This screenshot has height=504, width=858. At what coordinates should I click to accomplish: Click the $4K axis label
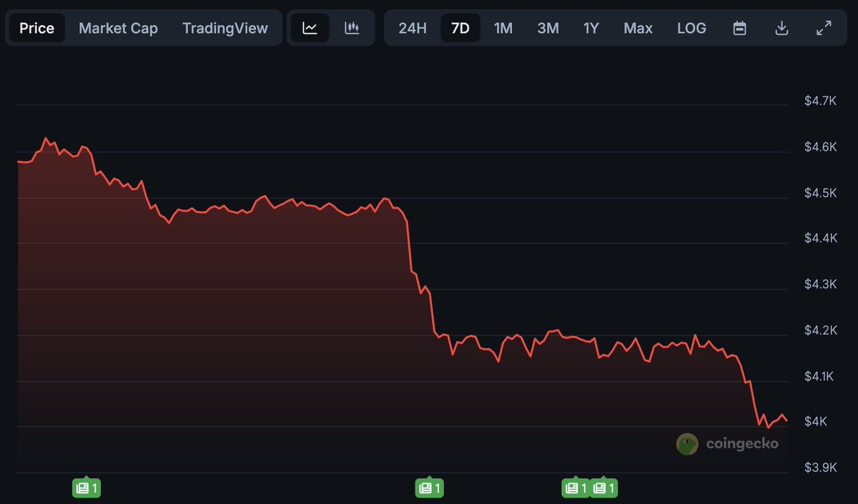(814, 422)
